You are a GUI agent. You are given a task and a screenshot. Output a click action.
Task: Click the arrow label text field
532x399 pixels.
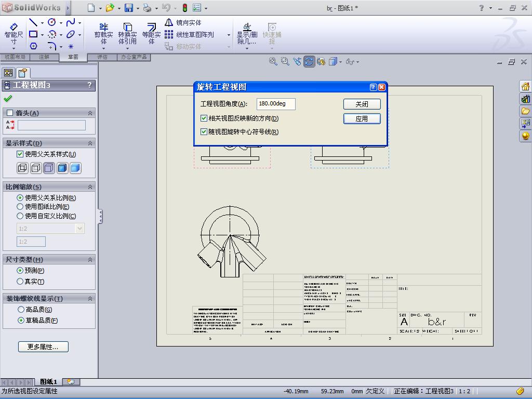[x=51, y=125]
